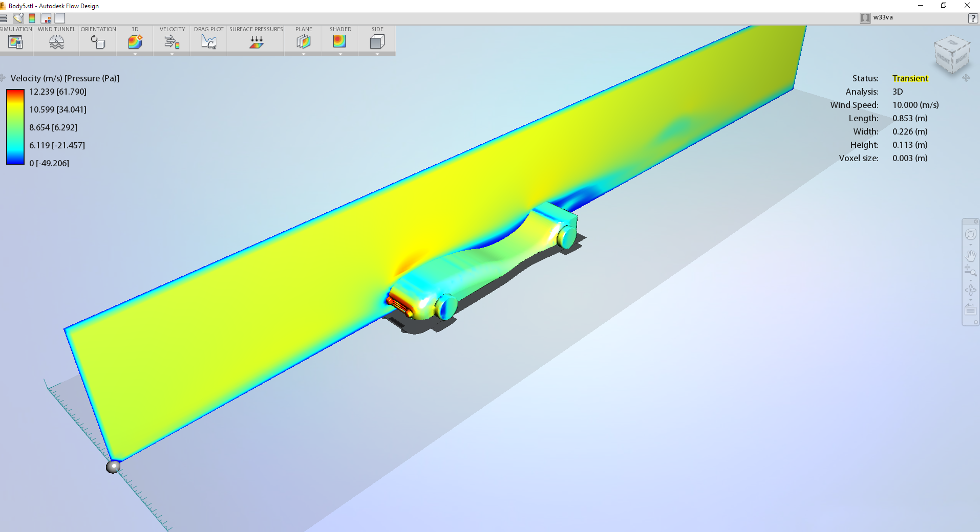Select the Side plane orientation icon
This screenshot has height=532, width=980.
377,41
